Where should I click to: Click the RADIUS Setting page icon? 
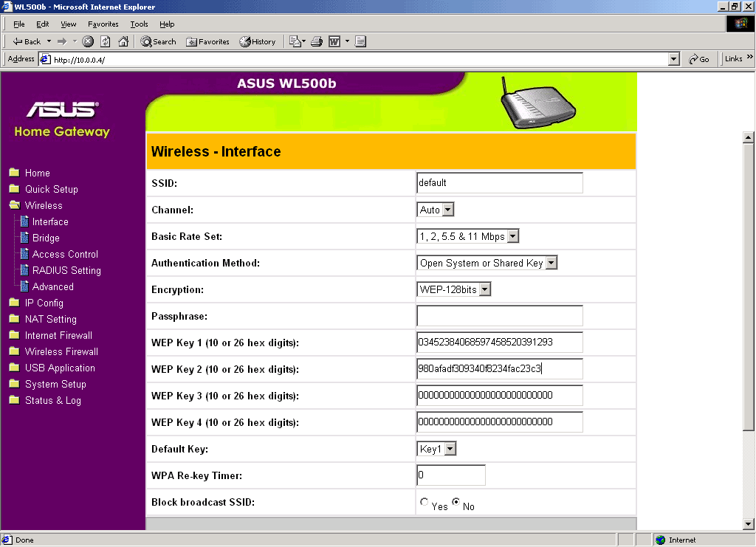(x=24, y=270)
